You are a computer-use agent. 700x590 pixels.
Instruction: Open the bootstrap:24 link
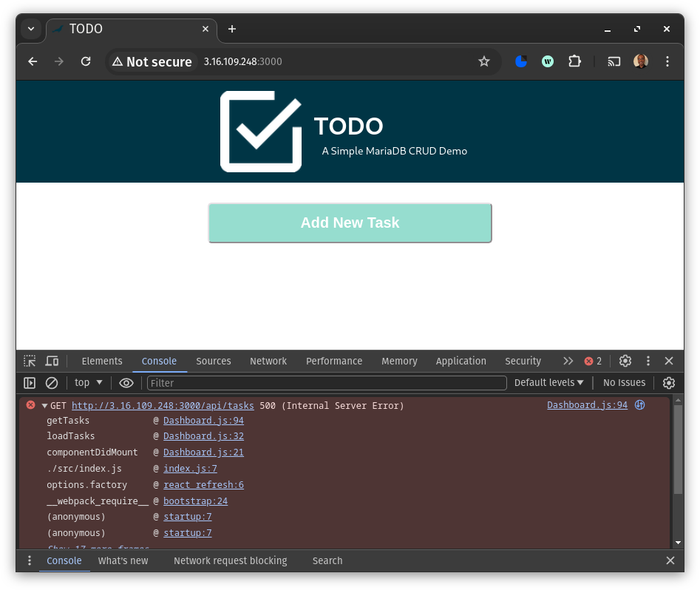click(195, 501)
